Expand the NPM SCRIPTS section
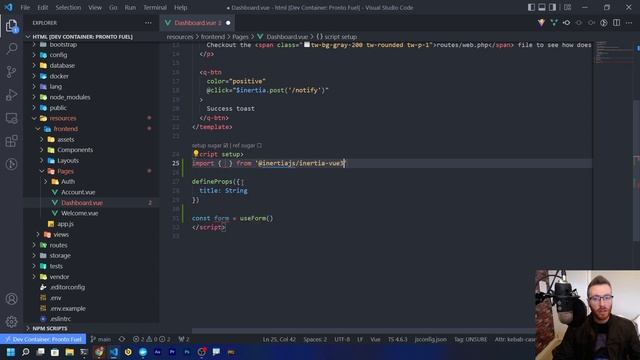The height and width of the screenshot is (360, 640). (50, 328)
